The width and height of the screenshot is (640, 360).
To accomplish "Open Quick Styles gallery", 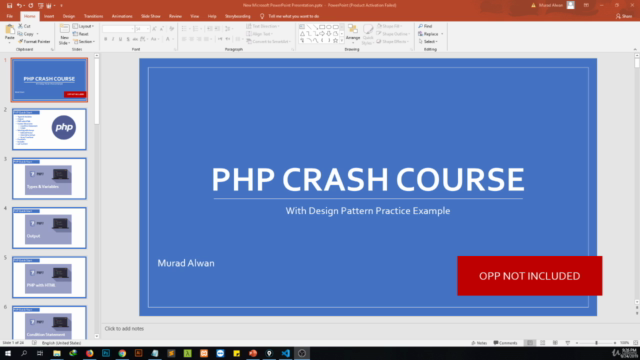I will click(368, 34).
